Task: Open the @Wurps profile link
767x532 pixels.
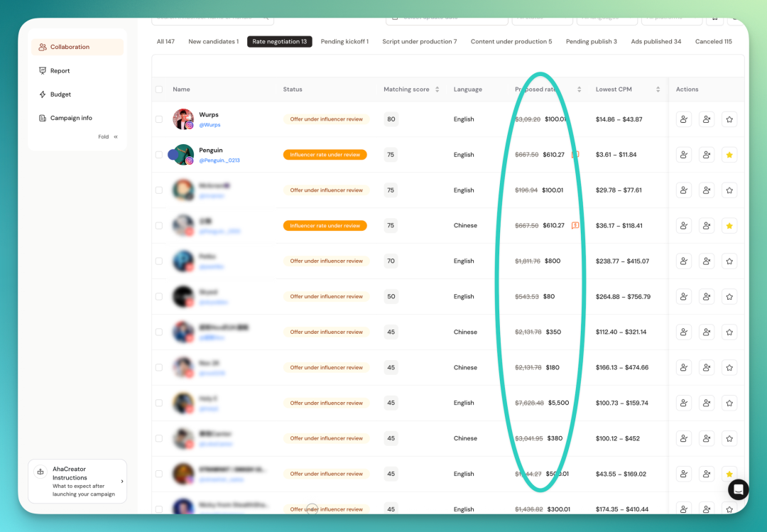Action: click(x=210, y=125)
